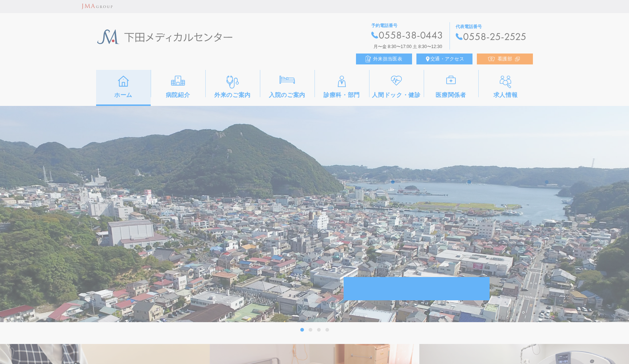
Task: Switch to the second carousel slide dot
Action: 310,330
